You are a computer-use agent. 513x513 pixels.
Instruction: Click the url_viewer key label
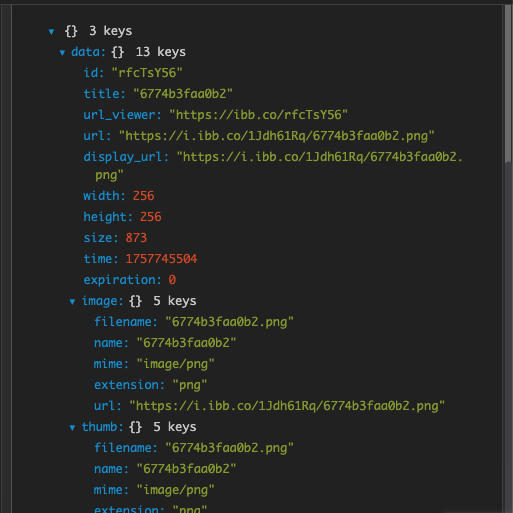[122, 115]
